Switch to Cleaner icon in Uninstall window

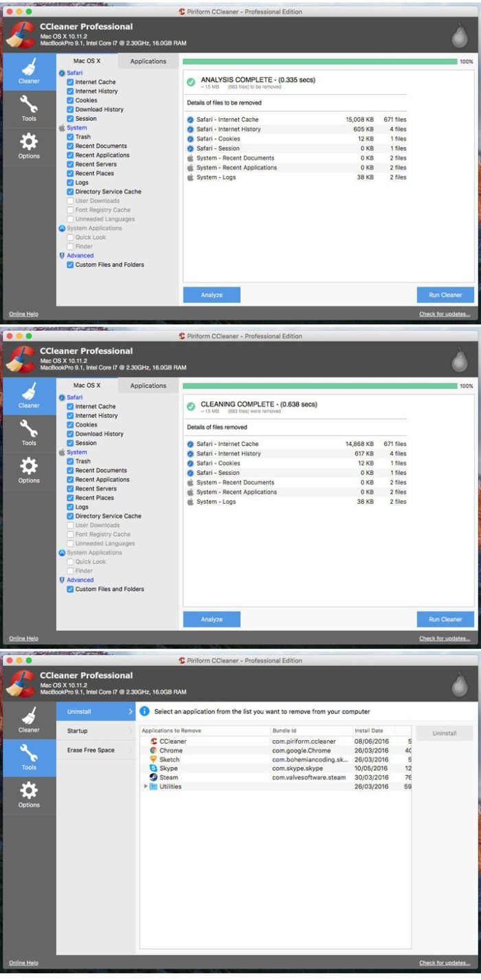point(29,716)
